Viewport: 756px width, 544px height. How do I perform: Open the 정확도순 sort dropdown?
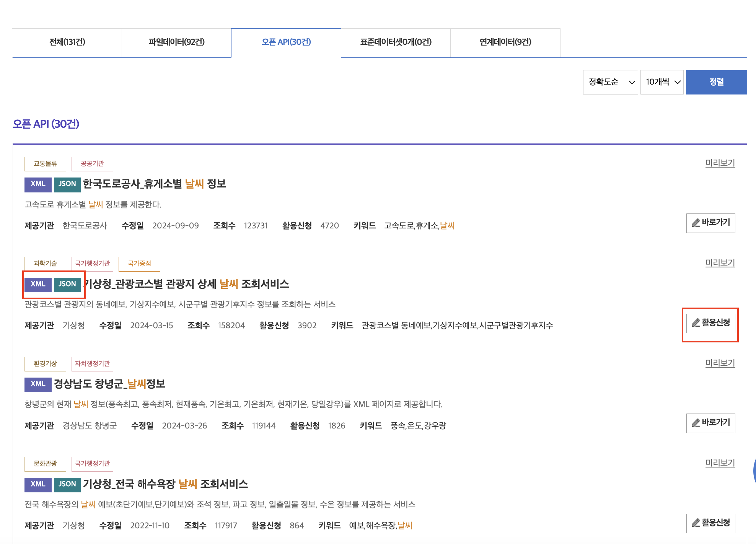[x=610, y=82]
